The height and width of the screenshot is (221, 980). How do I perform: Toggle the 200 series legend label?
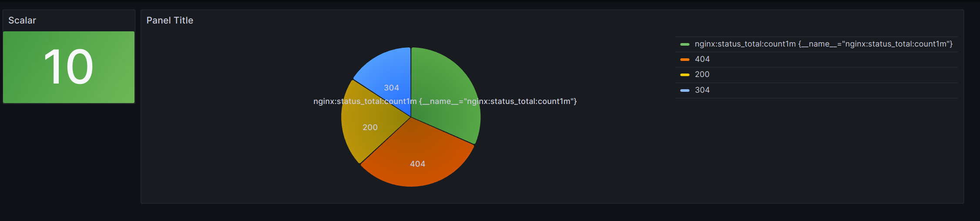(702, 74)
